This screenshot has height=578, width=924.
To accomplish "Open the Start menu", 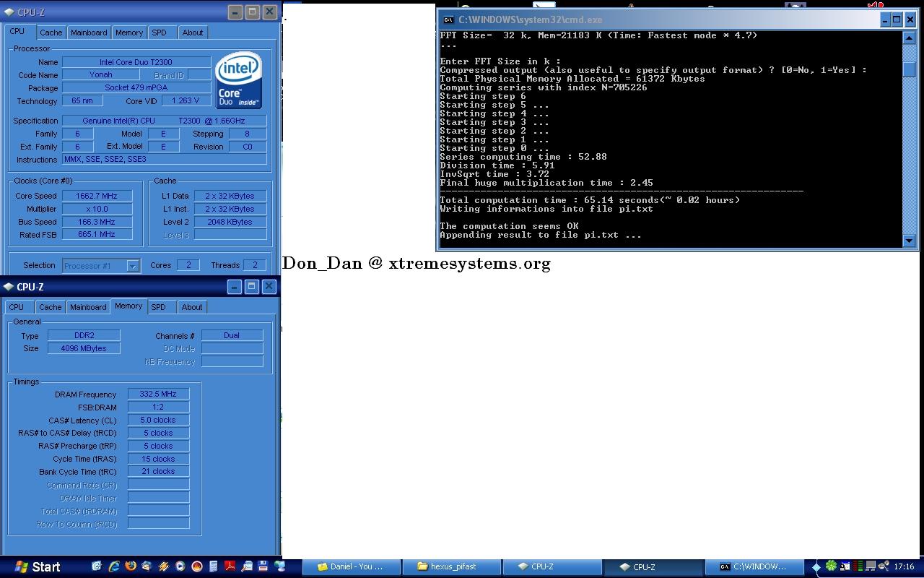I will tap(38, 567).
